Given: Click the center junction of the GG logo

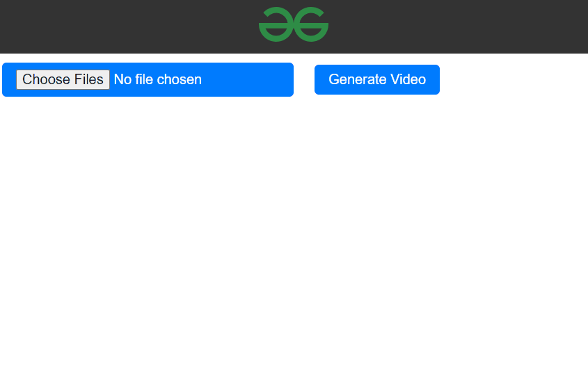Looking at the screenshot, I should point(294,26).
